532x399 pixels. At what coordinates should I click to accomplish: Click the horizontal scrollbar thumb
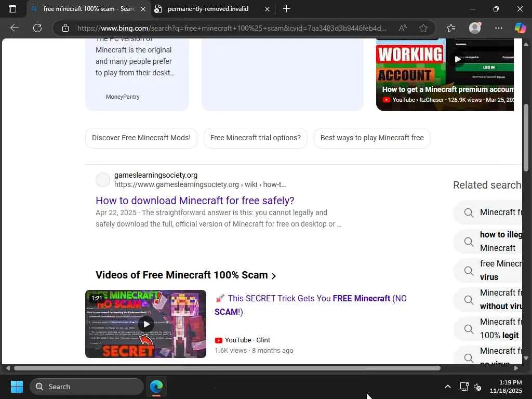[227, 368]
